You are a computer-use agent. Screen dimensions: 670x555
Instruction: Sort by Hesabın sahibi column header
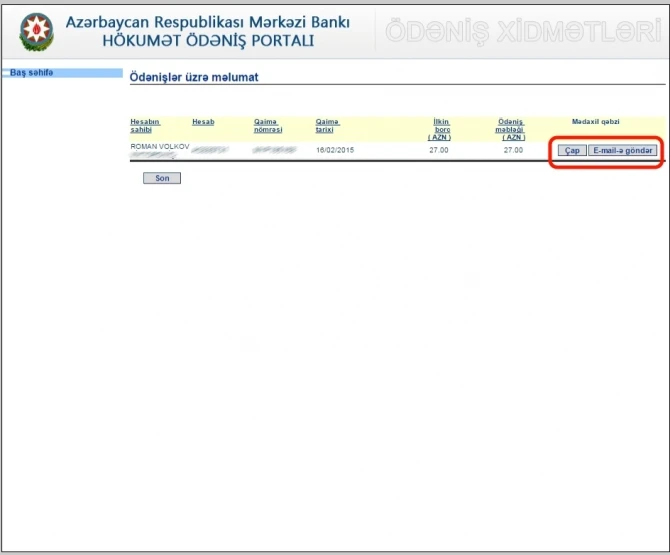pos(145,126)
